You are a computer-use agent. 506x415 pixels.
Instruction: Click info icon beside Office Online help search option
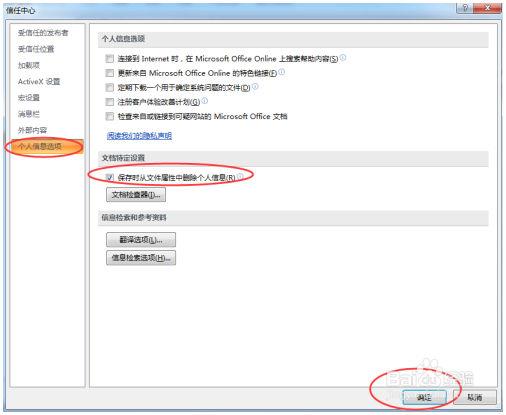[x=343, y=58]
